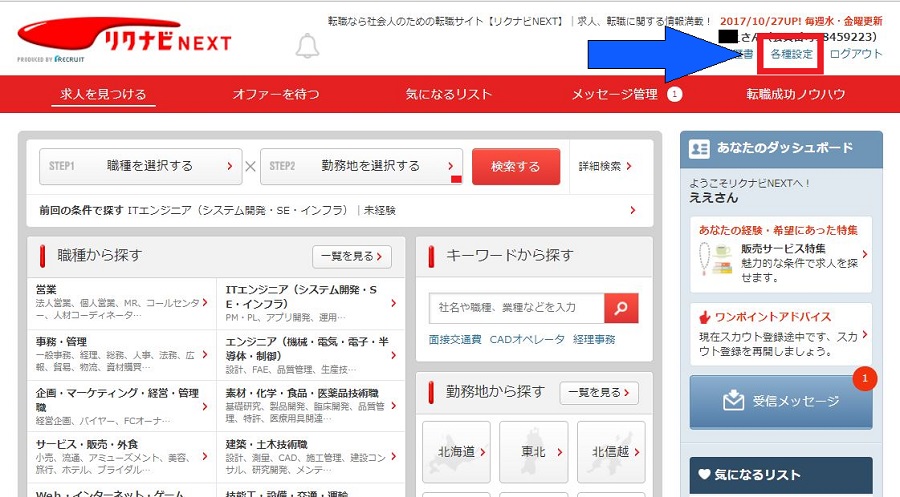
Task: Open the 転職成功ノウハウ tab
Action: [x=796, y=94]
